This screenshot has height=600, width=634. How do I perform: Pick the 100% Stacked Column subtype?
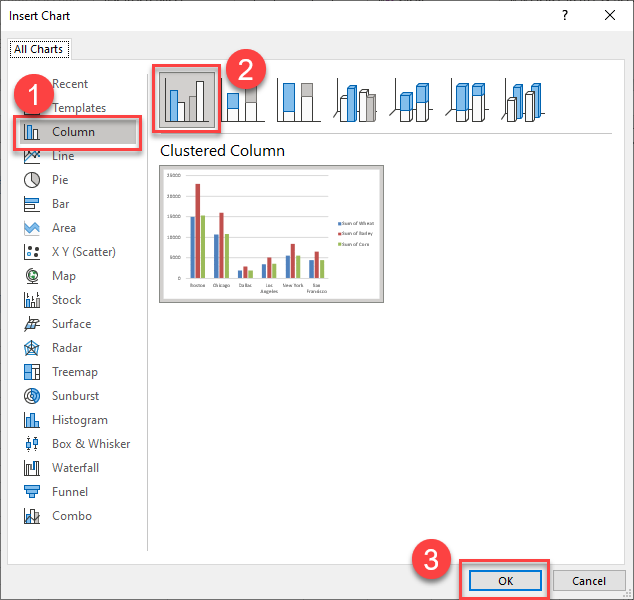click(x=297, y=100)
